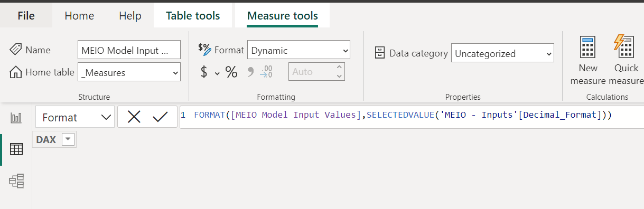Open the Home table dropdown
The width and height of the screenshot is (644, 209).
(129, 72)
